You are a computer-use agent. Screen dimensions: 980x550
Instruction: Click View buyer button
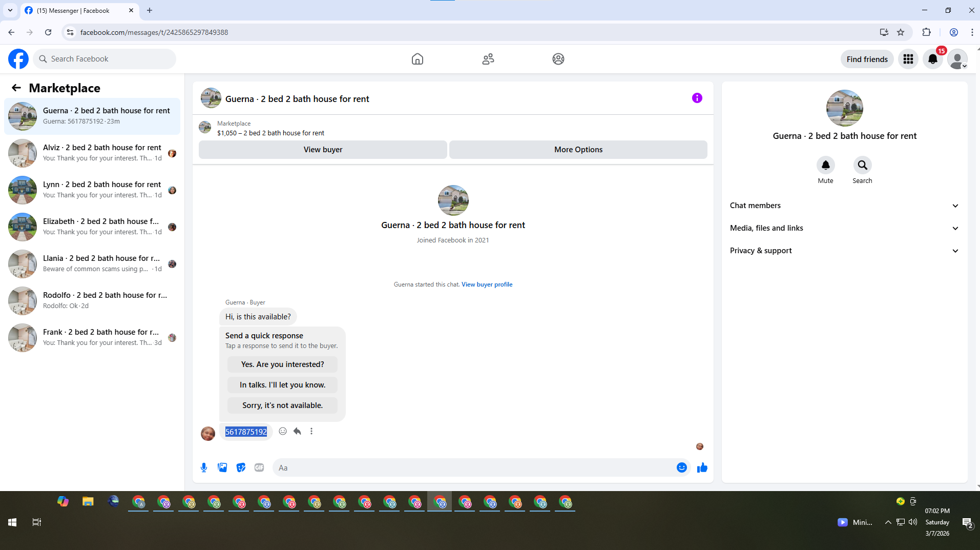click(323, 150)
